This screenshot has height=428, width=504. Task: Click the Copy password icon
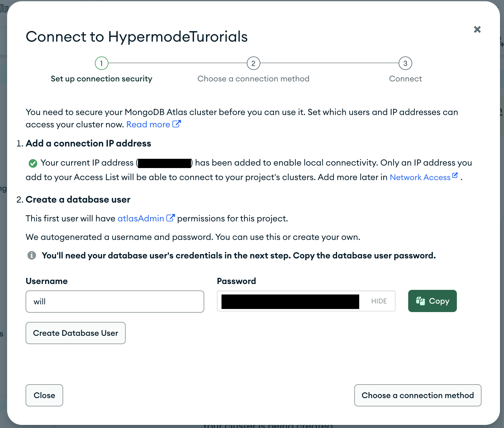[421, 301]
